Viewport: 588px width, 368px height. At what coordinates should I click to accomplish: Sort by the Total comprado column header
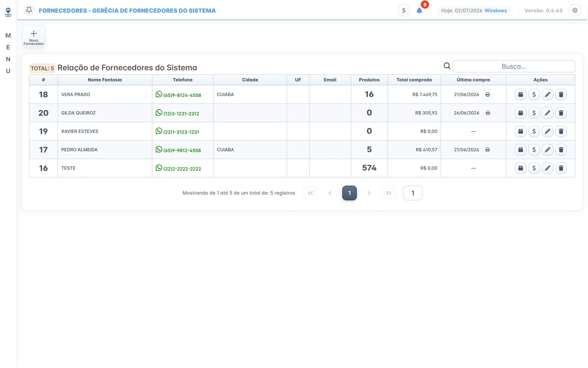[414, 80]
